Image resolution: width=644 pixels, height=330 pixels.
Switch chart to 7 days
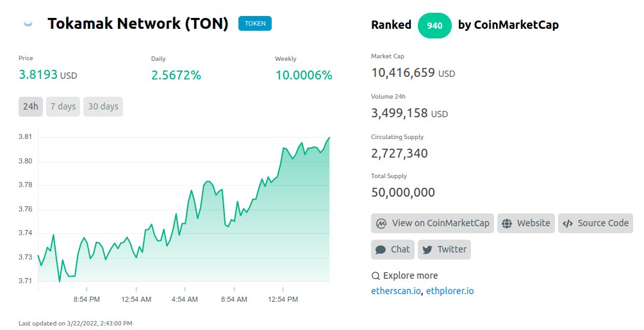(63, 106)
